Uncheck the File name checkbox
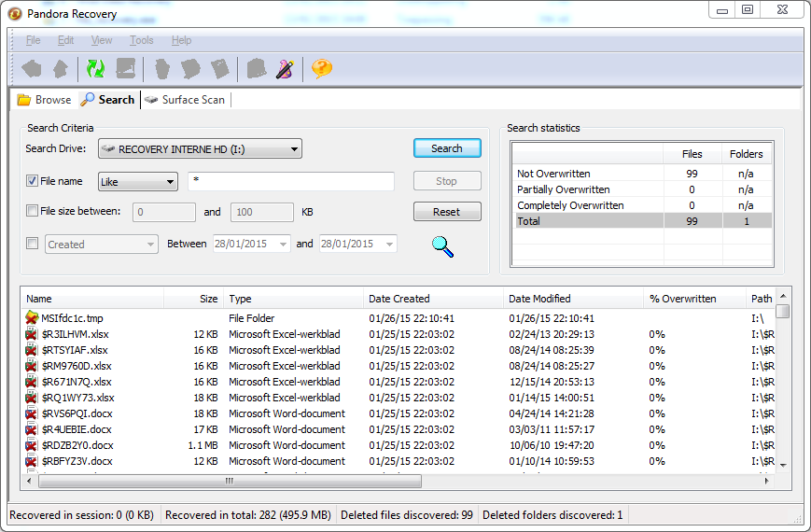 pyautogui.click(x=32, y=181)
